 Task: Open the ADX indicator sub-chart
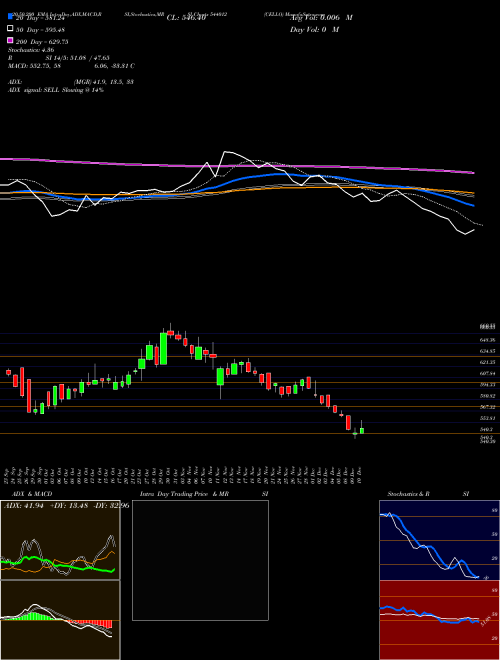(x=60, y=540)
